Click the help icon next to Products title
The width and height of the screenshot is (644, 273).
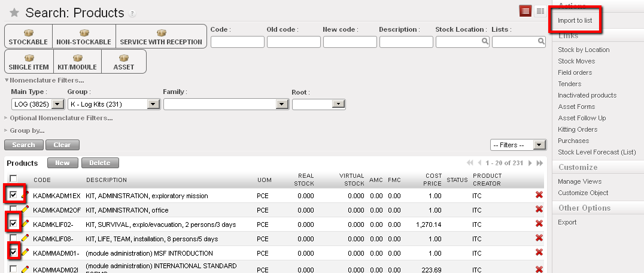click(132, 14)
